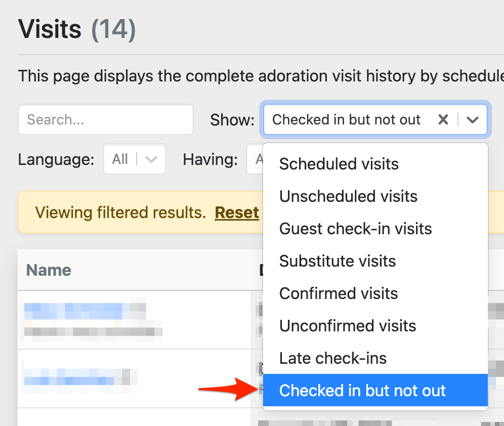Select Unconfirmed visits option
Viewport: 504px width, 426px height.
[348, 326]
